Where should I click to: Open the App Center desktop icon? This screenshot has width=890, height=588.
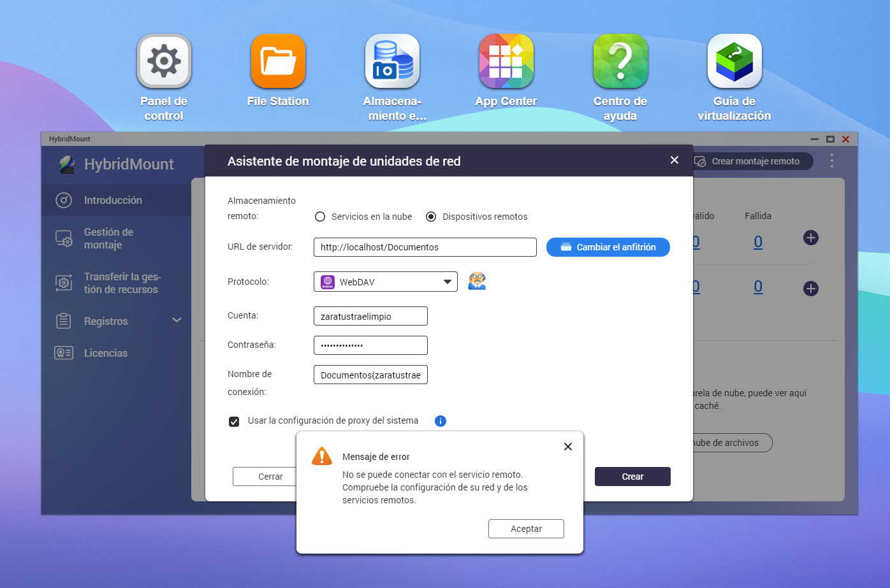pos(506,62)
